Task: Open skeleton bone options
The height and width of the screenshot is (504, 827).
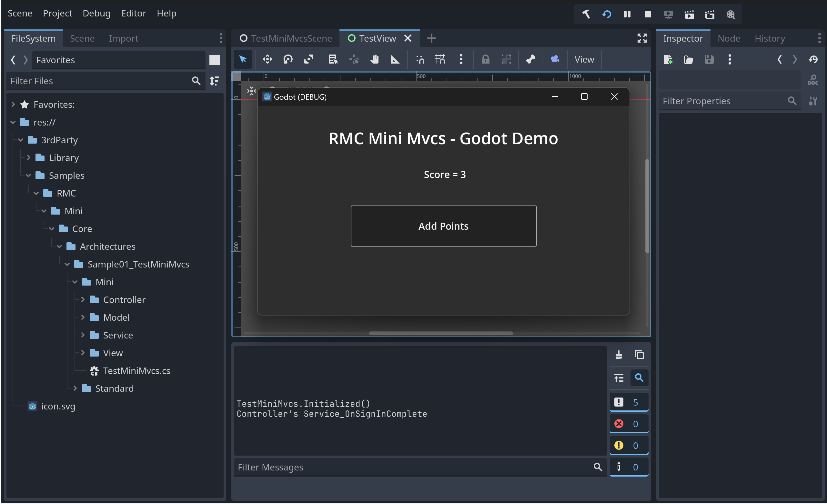Action: [x=531, y=59]
